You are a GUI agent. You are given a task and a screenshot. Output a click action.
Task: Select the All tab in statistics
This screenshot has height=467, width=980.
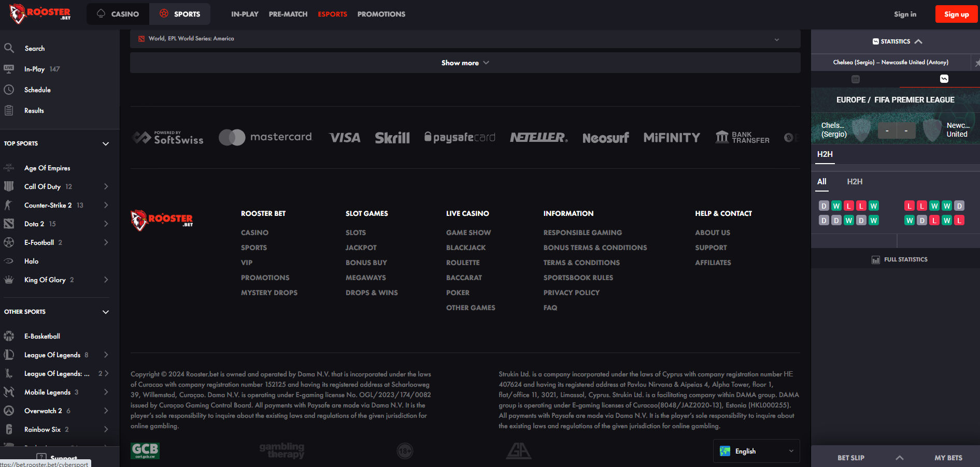(x=822, y=182)
